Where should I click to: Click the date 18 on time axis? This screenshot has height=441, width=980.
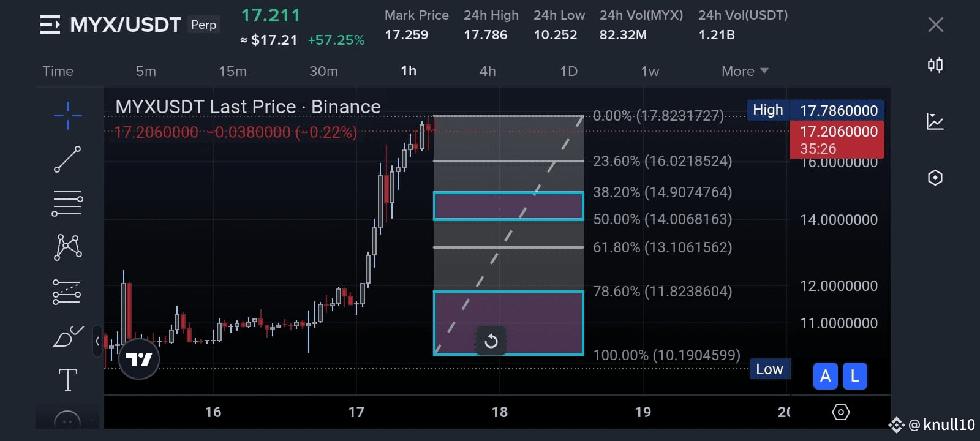click(500, 412)
